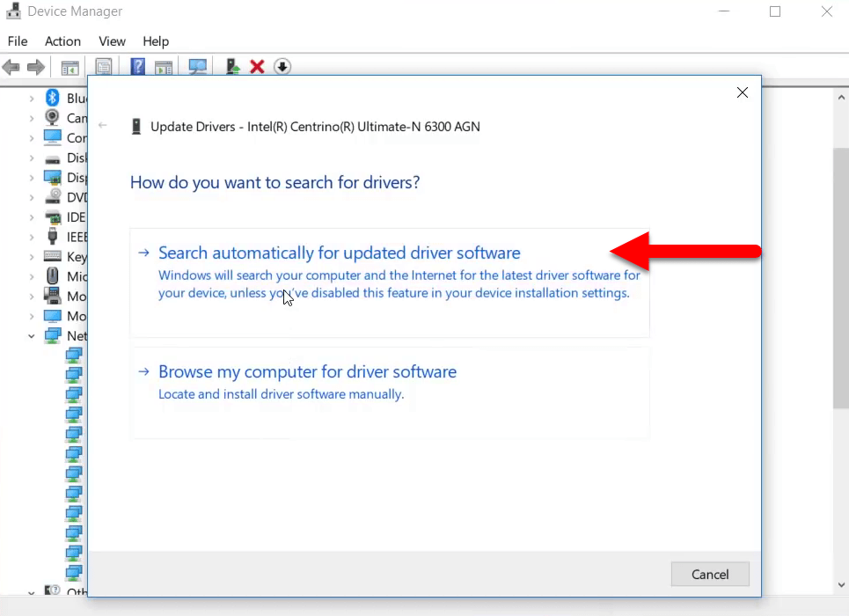The width and height of the screenshot is (849, 616).
Task: Select the Keyboards icon in the tree
Action: click(53, 256)
